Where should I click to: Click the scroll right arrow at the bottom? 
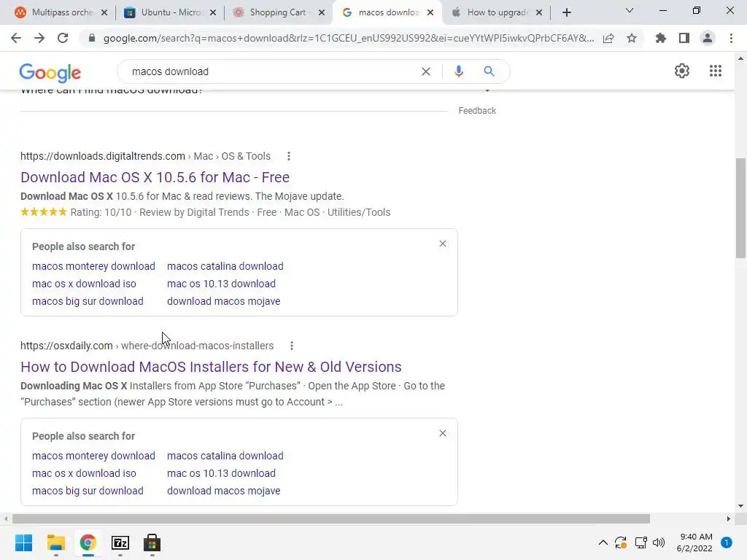point(729,518)
